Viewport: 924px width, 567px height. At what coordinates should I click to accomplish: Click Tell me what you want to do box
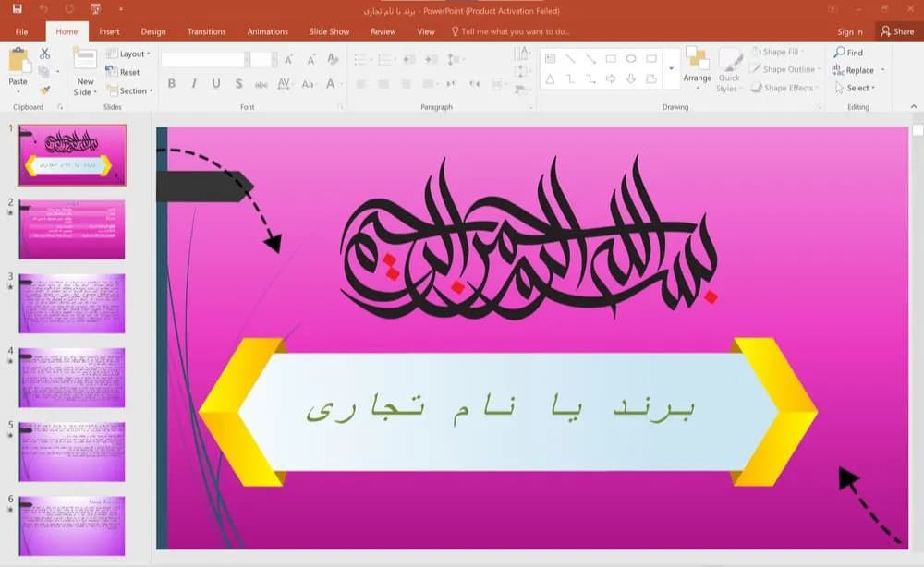(x=510, y=31)
